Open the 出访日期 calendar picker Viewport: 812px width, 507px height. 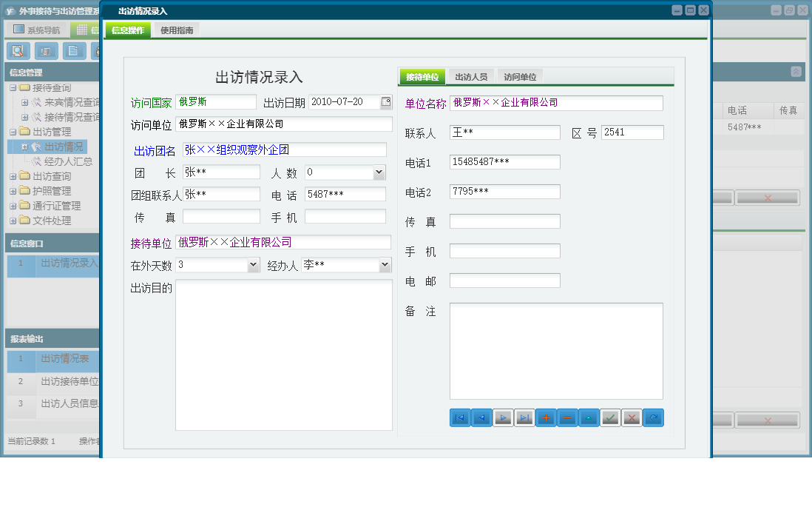[385, 102]
